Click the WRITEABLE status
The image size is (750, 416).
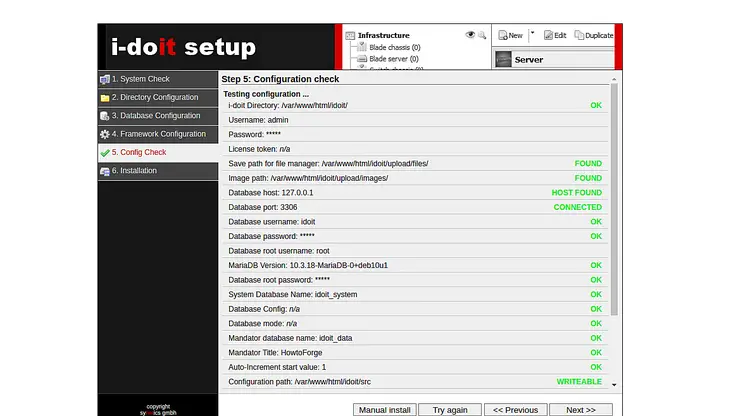click(x=579, y=382)
